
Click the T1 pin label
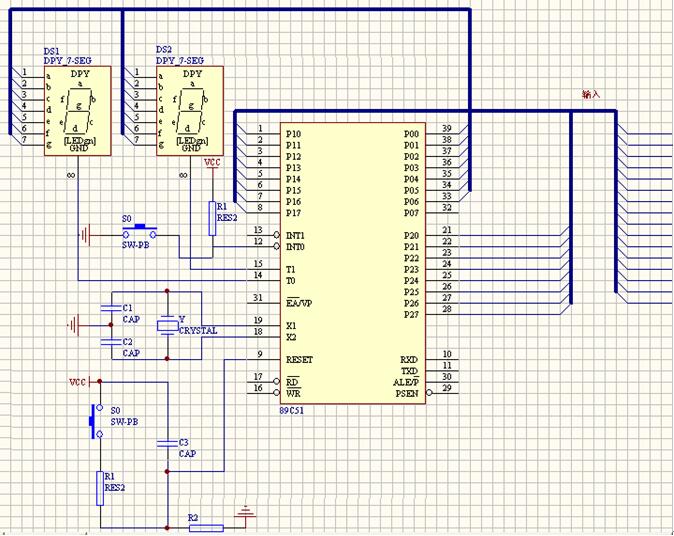click(x=291, y=270)
